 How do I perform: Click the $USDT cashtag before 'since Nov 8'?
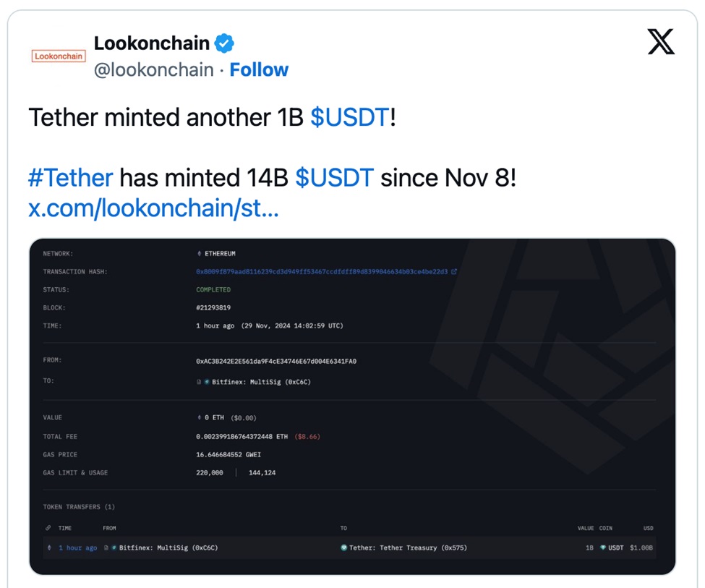pyautogui.click(x=334, y=177)
